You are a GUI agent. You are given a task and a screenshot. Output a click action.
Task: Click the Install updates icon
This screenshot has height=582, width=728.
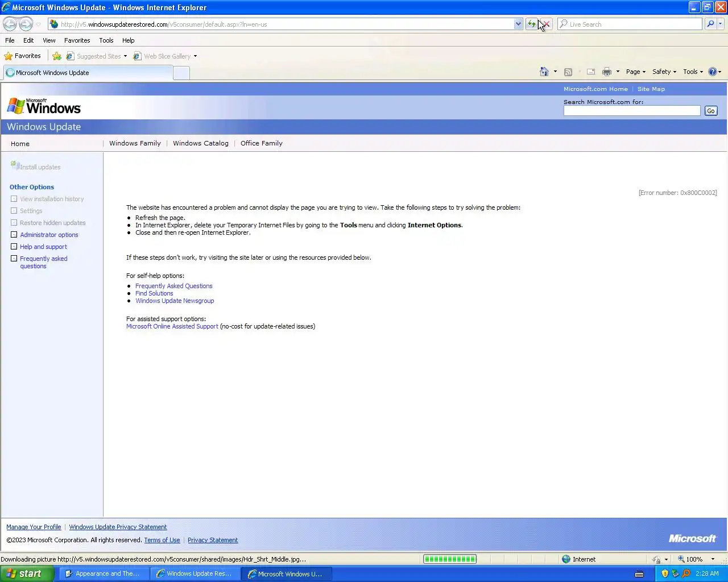point(15,165)
